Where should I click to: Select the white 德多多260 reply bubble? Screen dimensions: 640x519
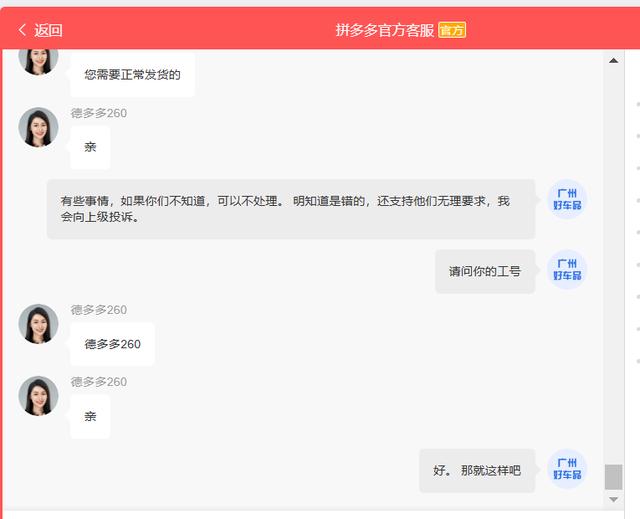click(112, 344)
